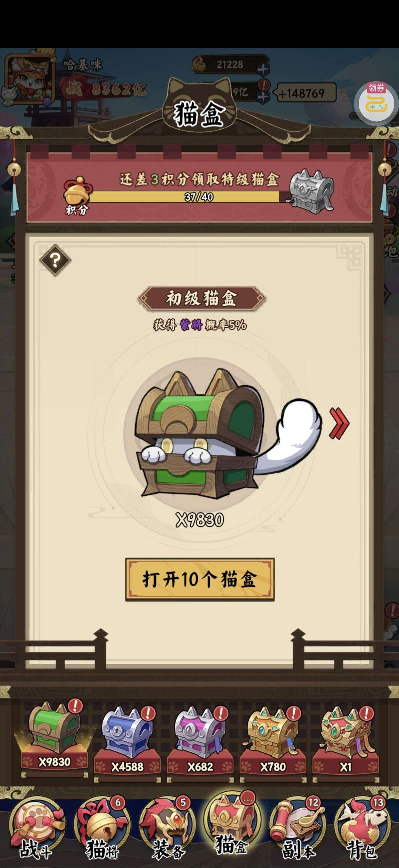Screen dimensions: 399x868
Task: Open the 领券 coupon floating icon
Action: pos(376,101)
